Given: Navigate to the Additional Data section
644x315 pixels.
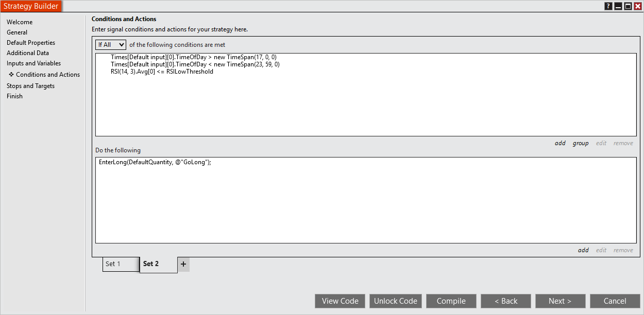Looking at the screenshot, I should tap(27, 52).
